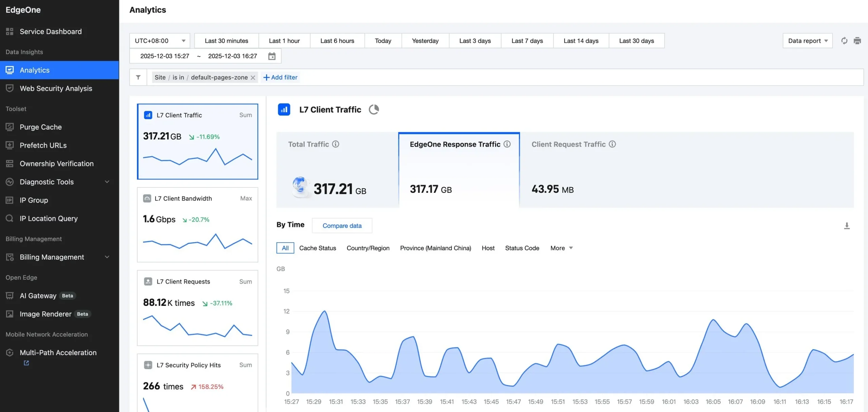Select the Web Security Analysis shield icon
The image size is (868, 412).
[x=9, y=88]
